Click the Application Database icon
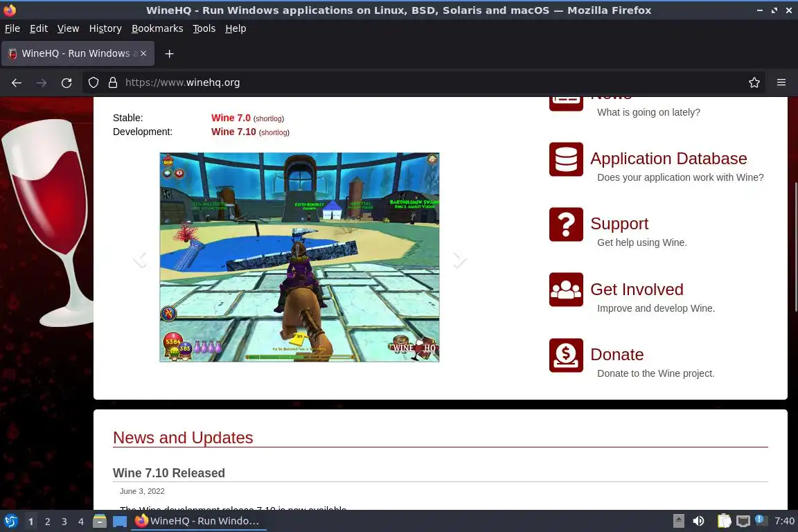This screenshot has width=798, height=532. 566,159
